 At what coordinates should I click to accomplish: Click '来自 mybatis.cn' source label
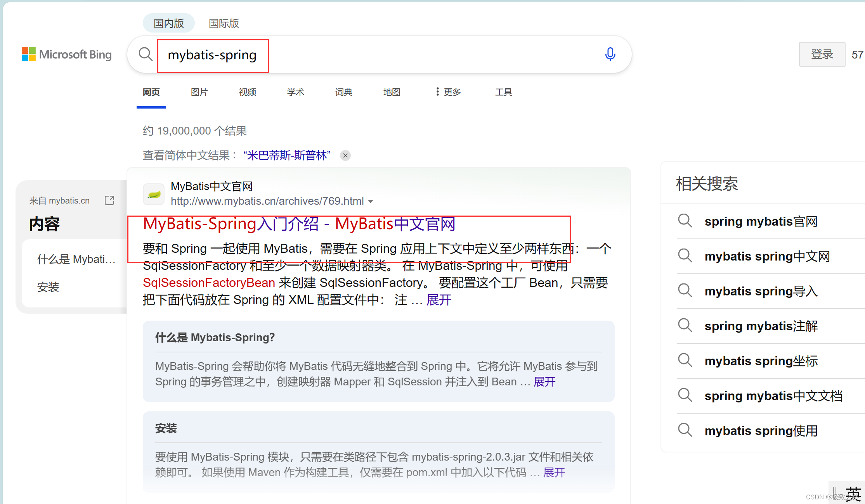[59, 200]
